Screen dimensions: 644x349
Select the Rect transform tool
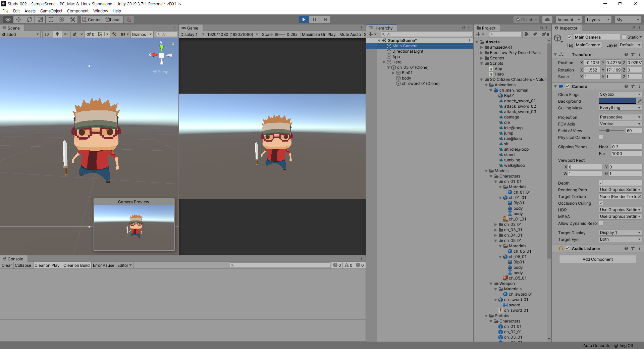point(51,19)
